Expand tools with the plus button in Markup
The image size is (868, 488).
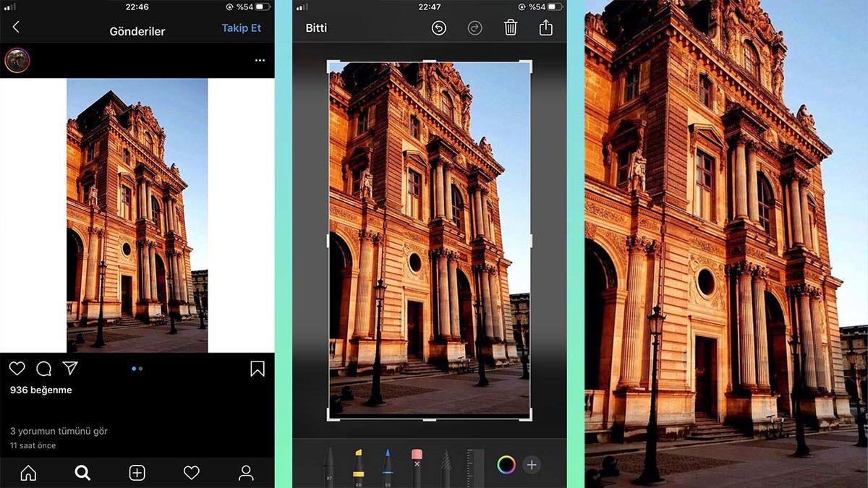click(x=532, y=466)
